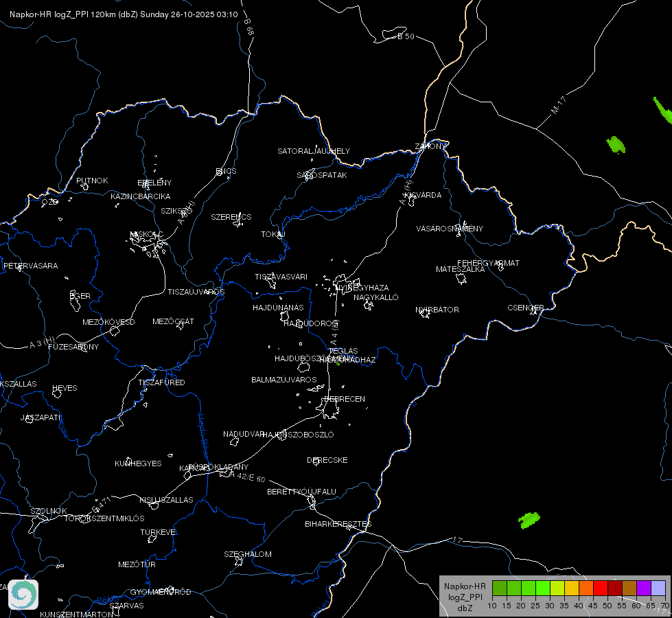
Task: Select the purple 60-65 dBZ legend swatch
Action: [644, 588]
